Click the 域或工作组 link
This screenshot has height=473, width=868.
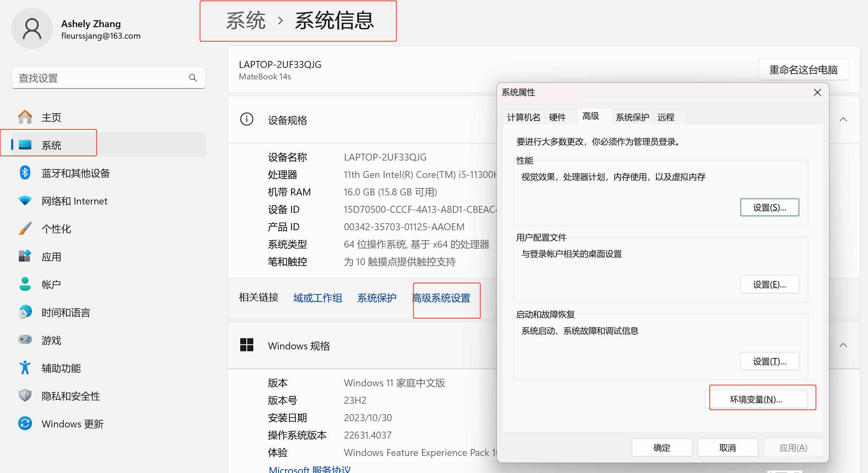point(318,298)
